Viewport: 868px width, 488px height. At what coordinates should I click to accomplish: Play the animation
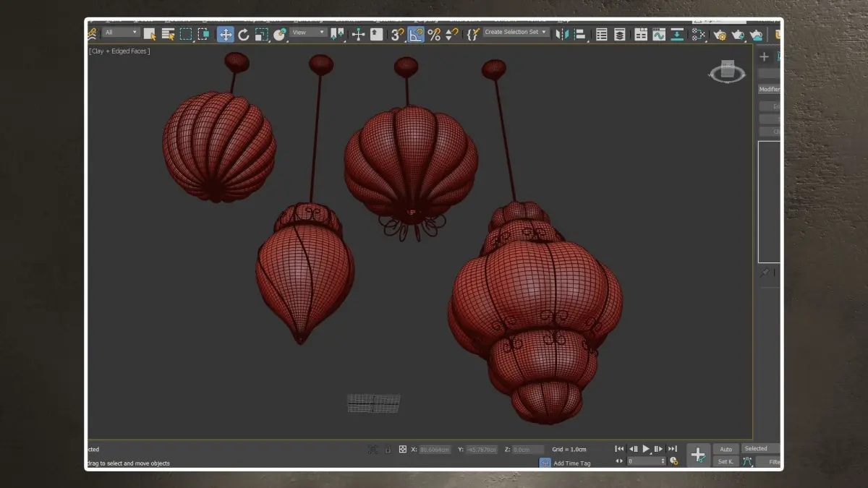(646, 449)
